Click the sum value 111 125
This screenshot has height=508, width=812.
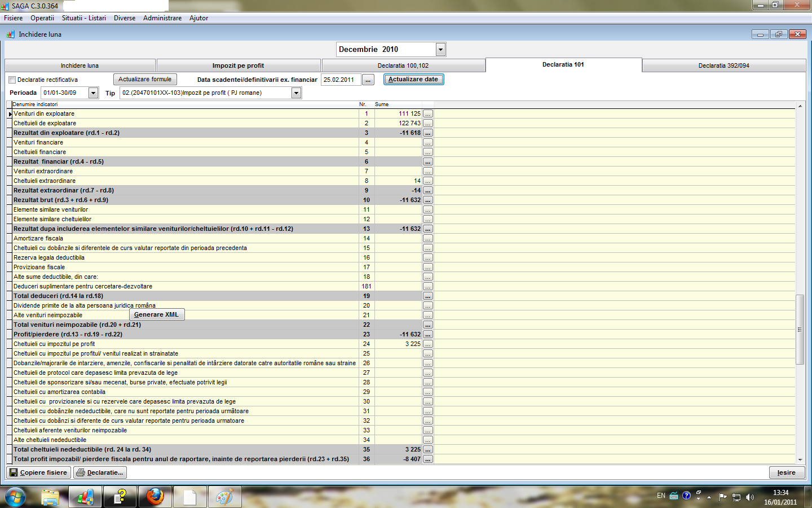click(x=410, y=113)
